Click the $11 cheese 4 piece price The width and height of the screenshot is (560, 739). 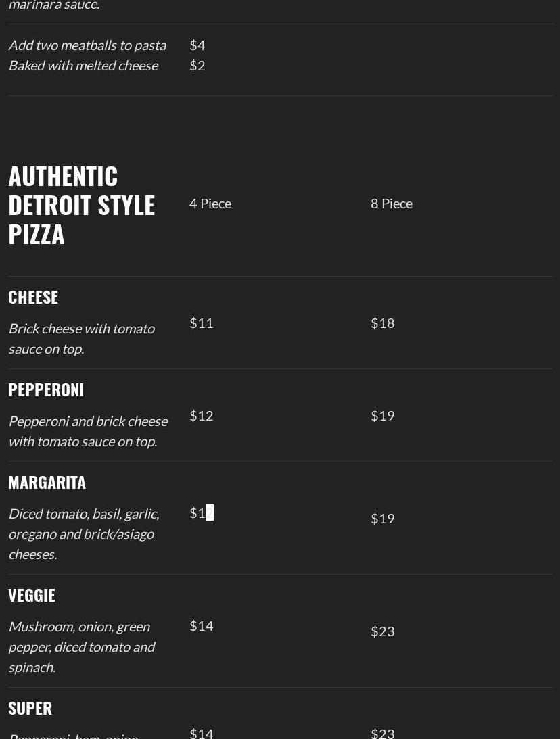pyautogui.click(x=202, y=323)
